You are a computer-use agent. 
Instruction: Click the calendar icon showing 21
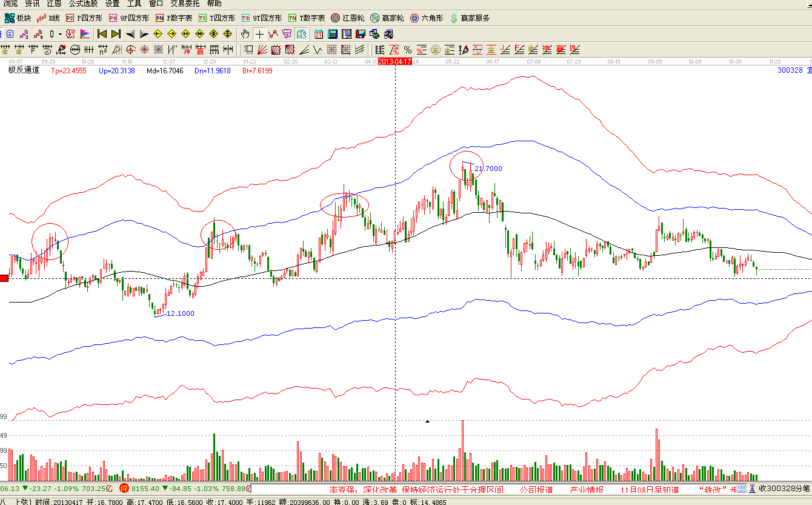(319, 34)
